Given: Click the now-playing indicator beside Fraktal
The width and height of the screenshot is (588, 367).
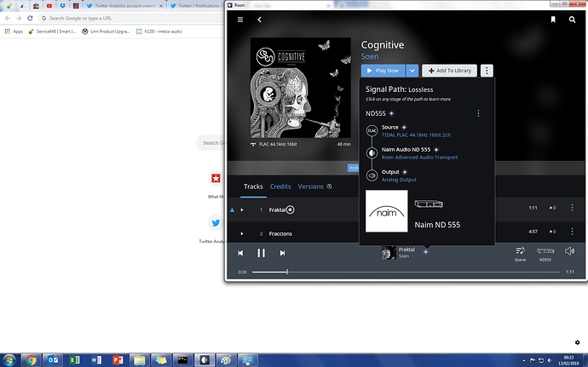Looking at the screenshot, I should pyautogui.click(x=291, y=210).
